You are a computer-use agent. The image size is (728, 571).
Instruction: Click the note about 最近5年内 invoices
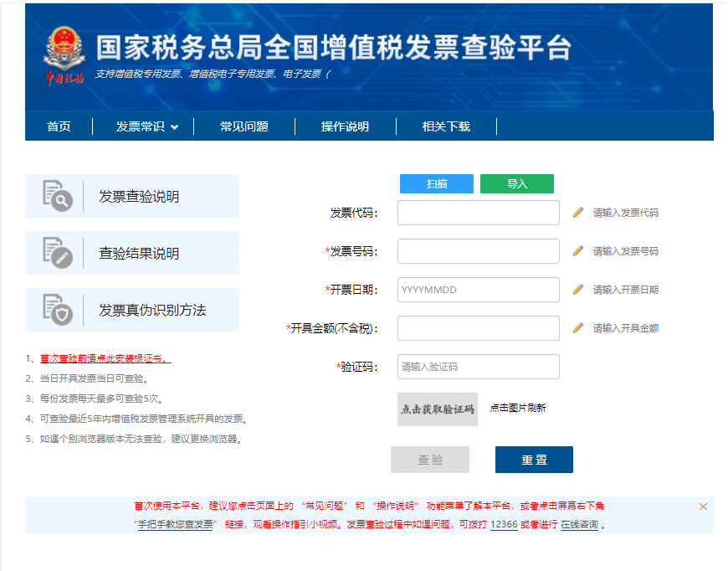[x=137, y=419]
